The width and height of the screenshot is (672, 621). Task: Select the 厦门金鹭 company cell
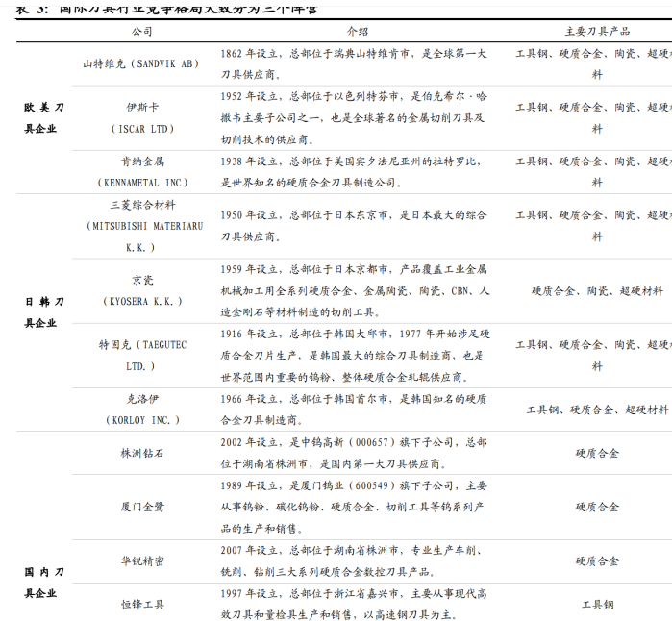pyautogui.click(x=142, y=507)
